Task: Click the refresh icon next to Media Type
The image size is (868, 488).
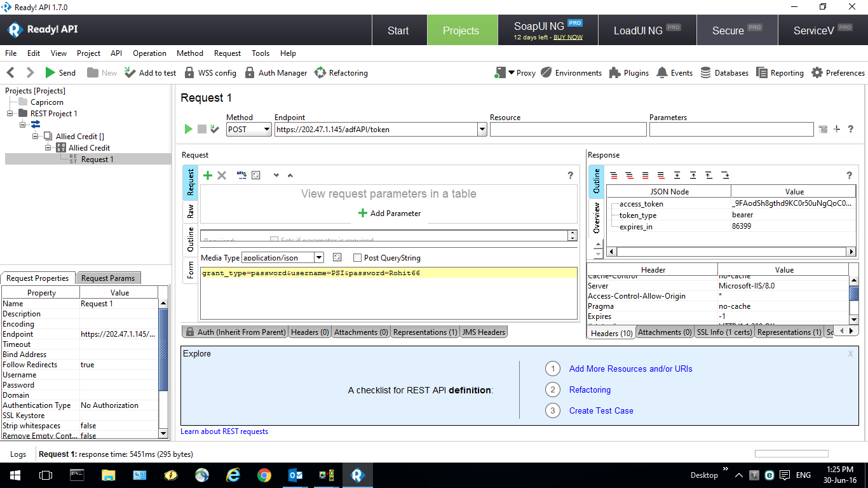Action: coord(337,257)
